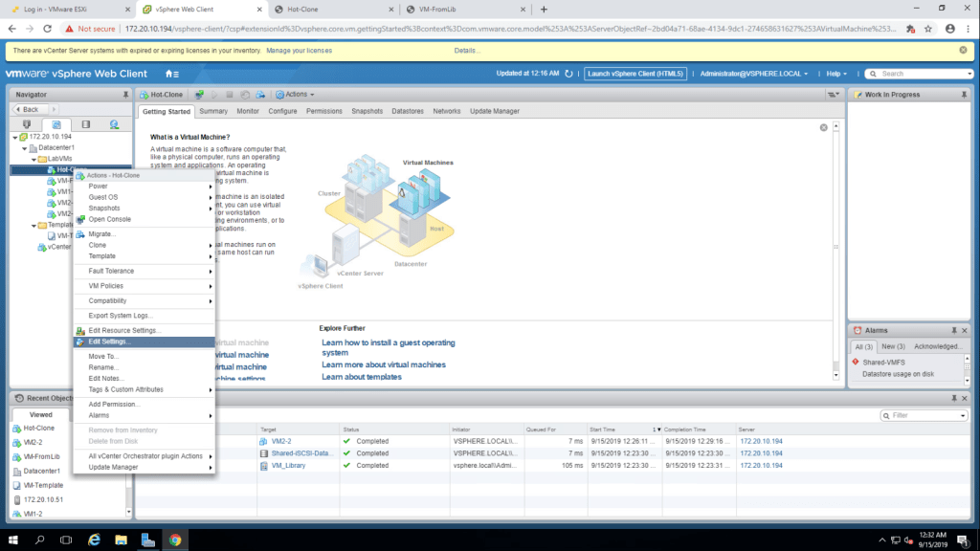980x551 pixels.
Task: Switch to Hosts and Clusters navigator view
Action: click(27, 124)
